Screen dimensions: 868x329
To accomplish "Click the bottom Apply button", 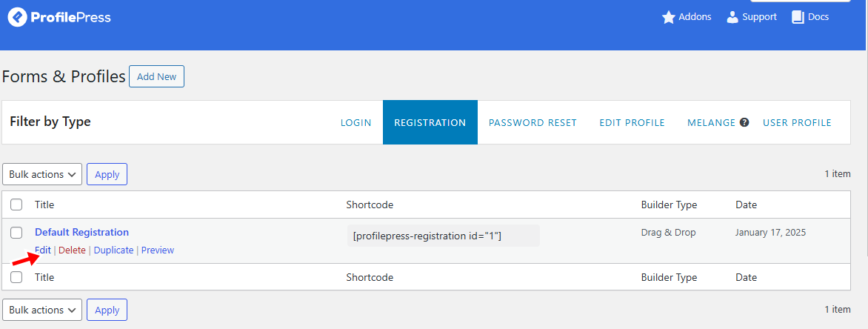I will [x=107, y=310].
